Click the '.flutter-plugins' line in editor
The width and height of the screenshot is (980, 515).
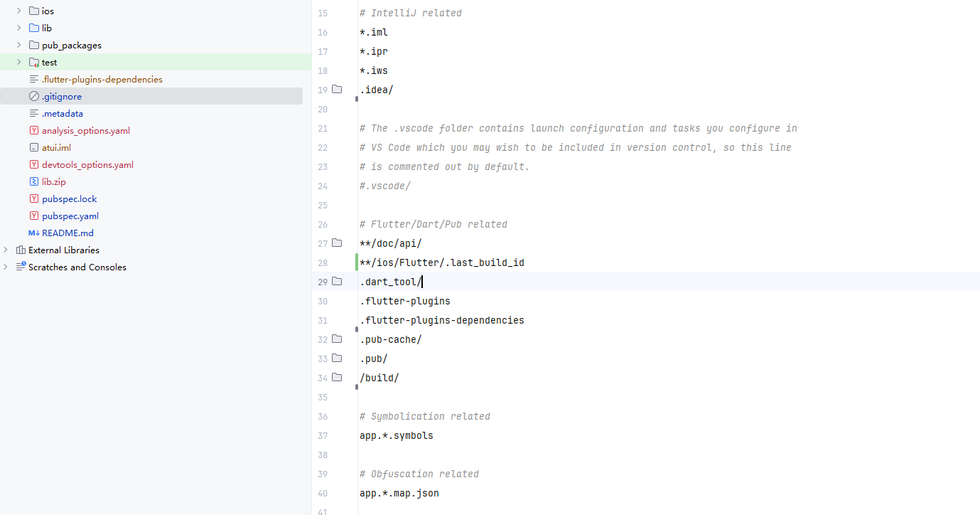(405, 301)
